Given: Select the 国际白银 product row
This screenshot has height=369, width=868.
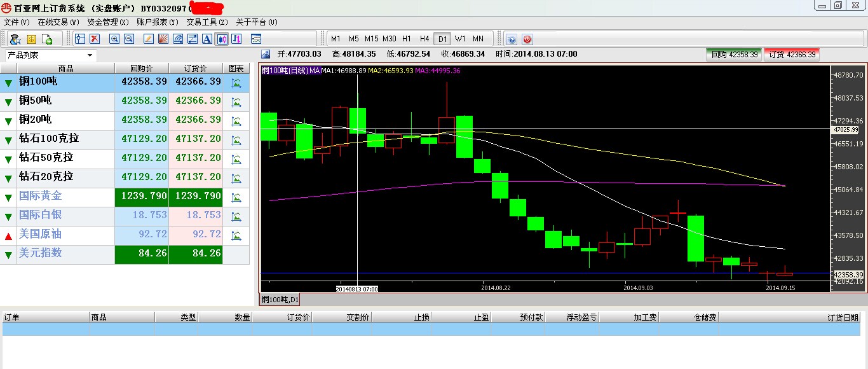Looking at the screenshot, I should pyautogui.click(x=125, y=216).
